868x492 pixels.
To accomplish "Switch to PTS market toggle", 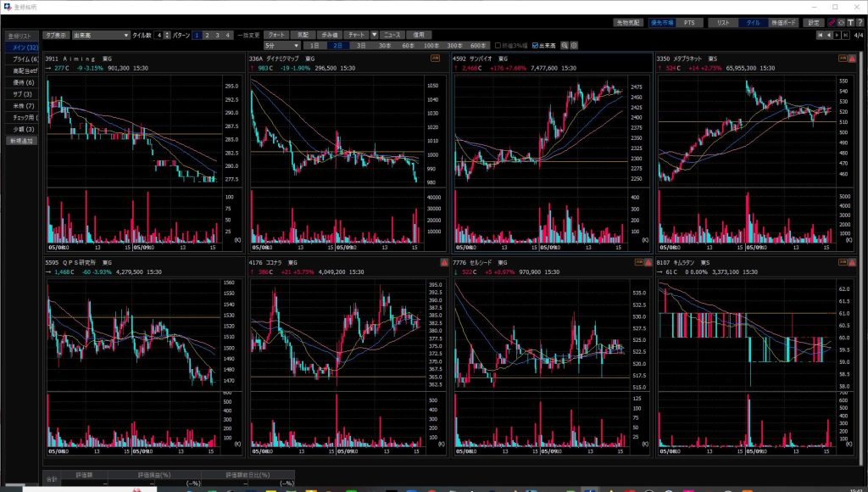I will (688, 23).
